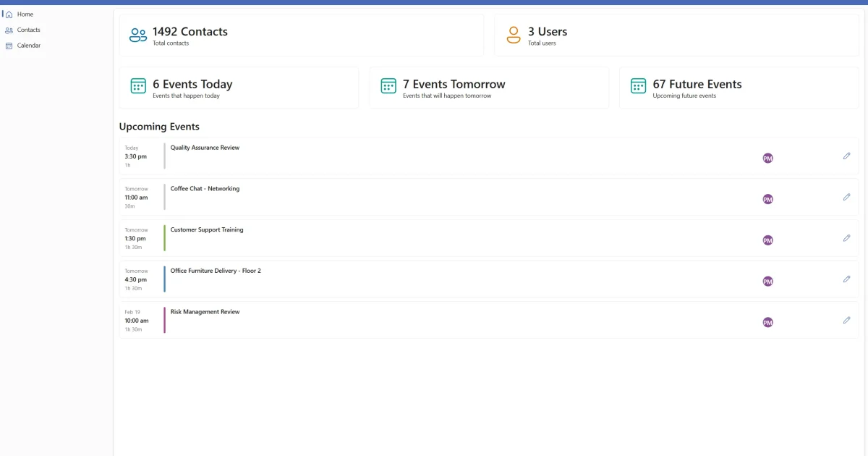Select the Quality Assurance Review event title
The width and height of the screenshot is (868, 456).
(x=205, y=148)
